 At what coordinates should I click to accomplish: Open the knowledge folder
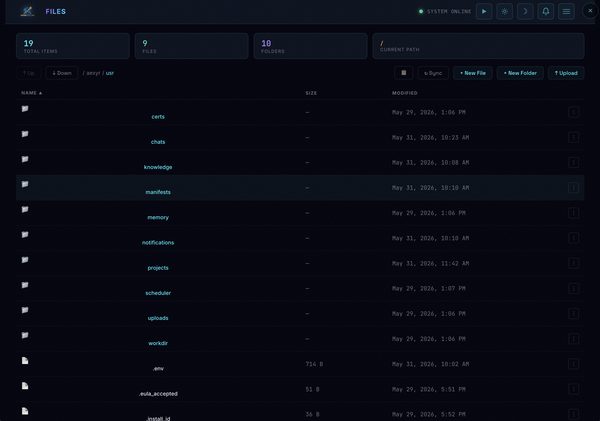pos(158,167)
